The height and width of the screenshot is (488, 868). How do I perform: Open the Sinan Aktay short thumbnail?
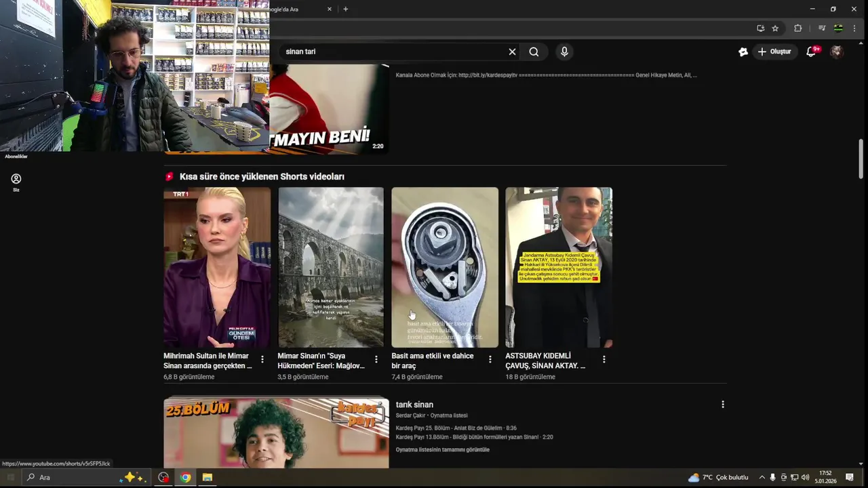coord(559,267)
